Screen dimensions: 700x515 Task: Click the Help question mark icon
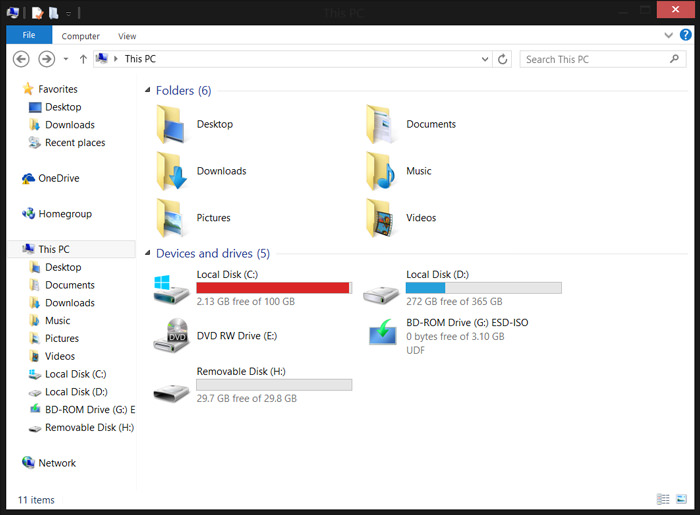(685, 36)
